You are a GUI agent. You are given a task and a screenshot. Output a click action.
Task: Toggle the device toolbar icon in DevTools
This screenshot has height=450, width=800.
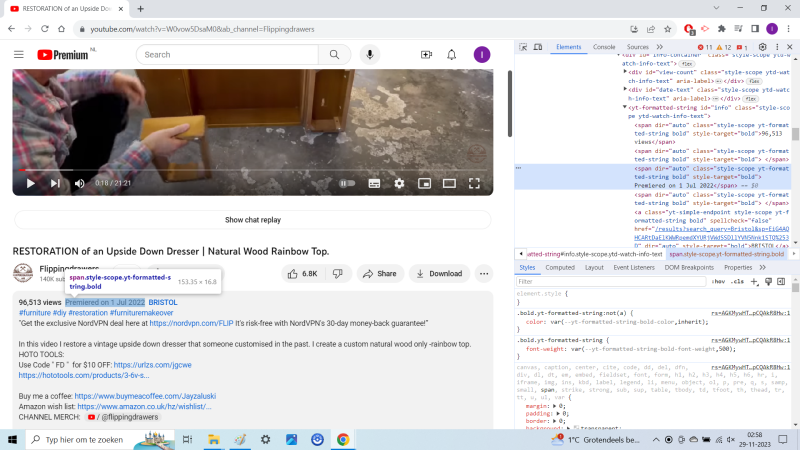pos(539,47)
